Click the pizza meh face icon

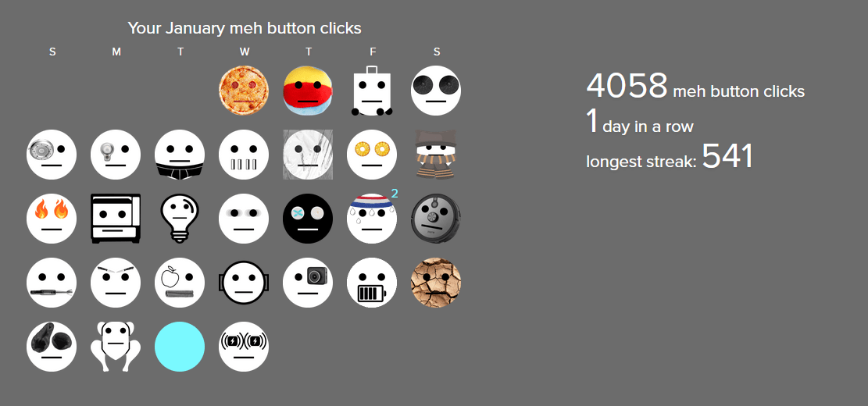tap(244, 91)
